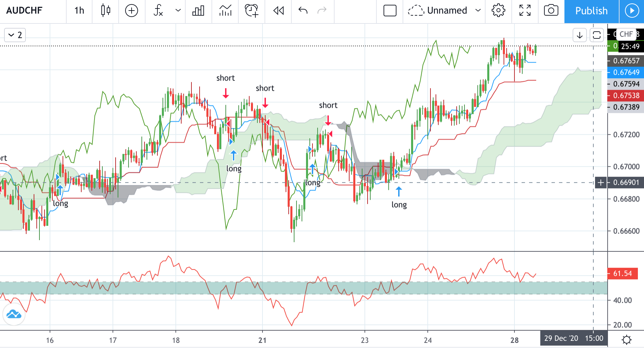The height and width of the screenshot is (349, 644).
Task: Toggle the pane maximize icon
Action: (597, 35)
